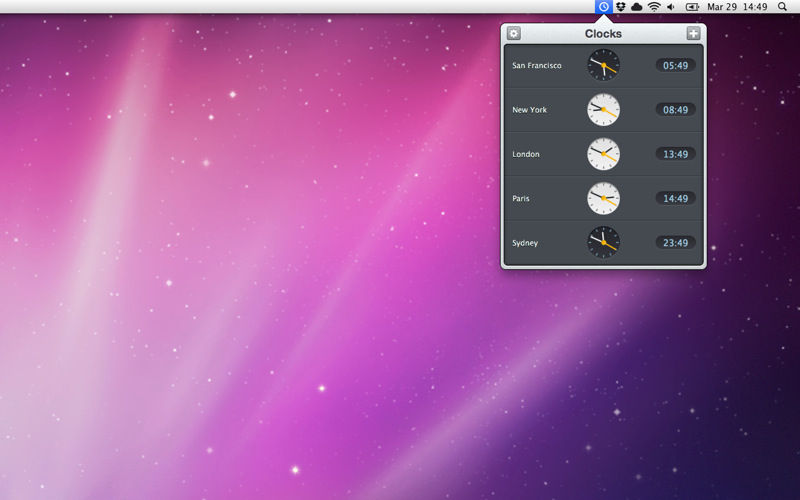The height and width of the screenshot is (500, 800).
Task: Click the 08:49 digital time badge
Action: click(x=676, y=110)
